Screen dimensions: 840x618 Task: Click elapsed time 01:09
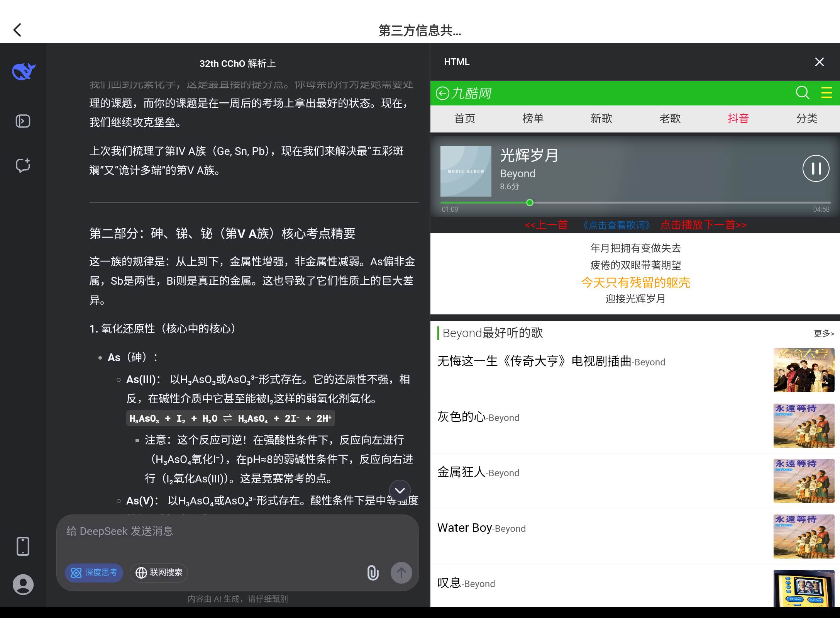tap(450, 209)
